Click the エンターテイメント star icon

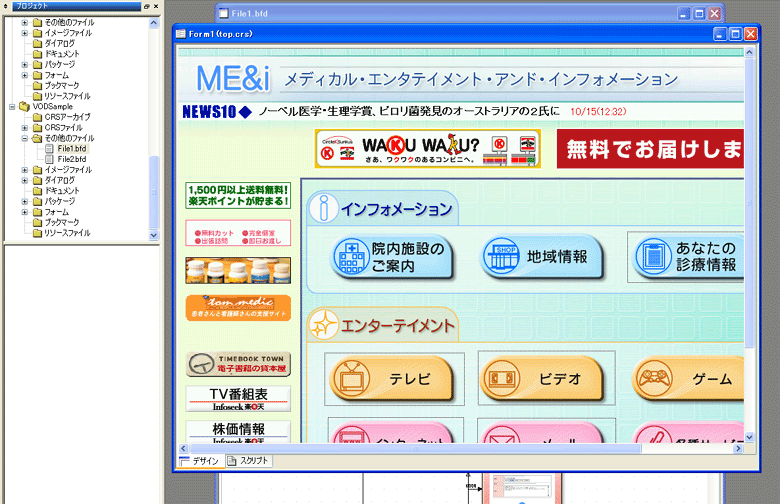coord(324,325)
